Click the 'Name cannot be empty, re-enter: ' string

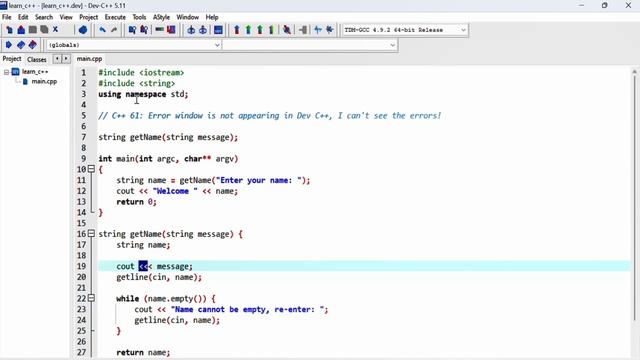point(247,309)
